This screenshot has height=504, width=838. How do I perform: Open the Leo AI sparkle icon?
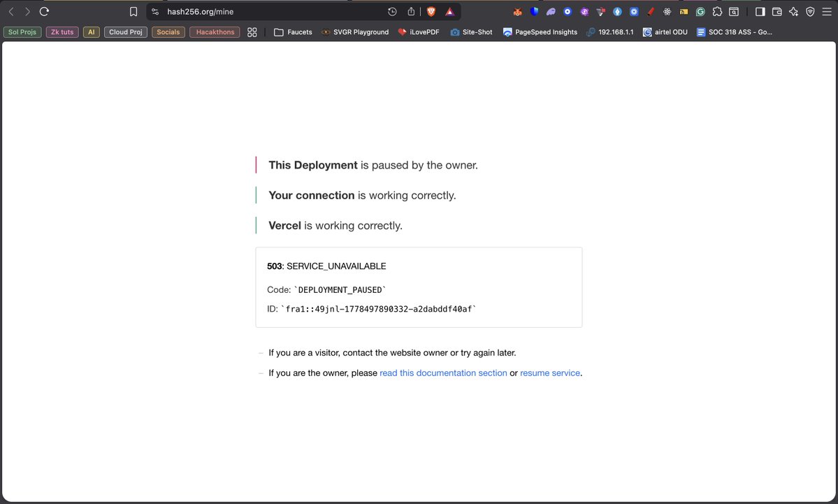794,11
